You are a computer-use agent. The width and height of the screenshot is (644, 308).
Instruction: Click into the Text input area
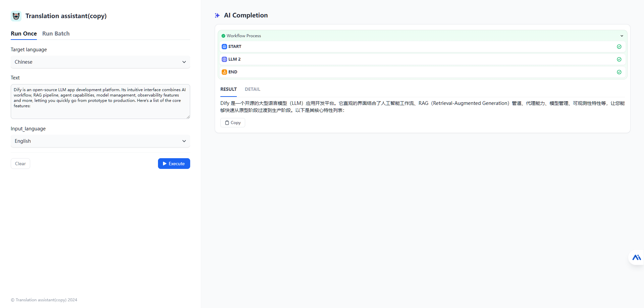(100, 102)
